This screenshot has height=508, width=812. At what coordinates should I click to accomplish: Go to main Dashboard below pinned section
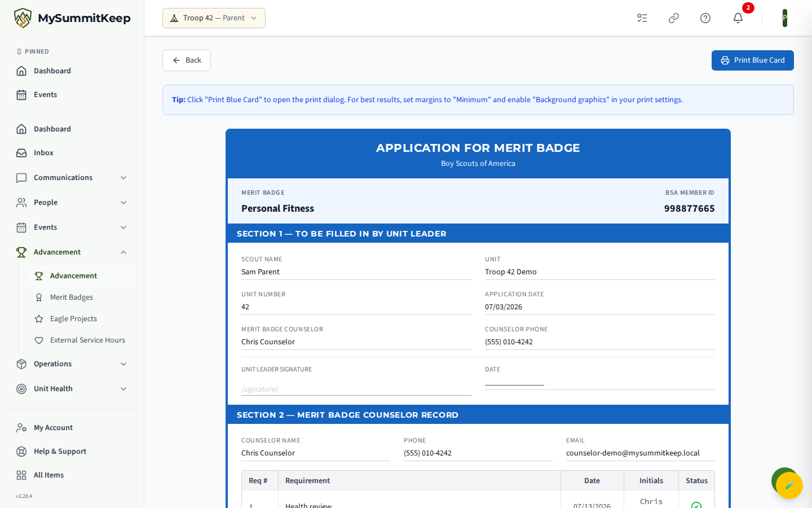72,129
